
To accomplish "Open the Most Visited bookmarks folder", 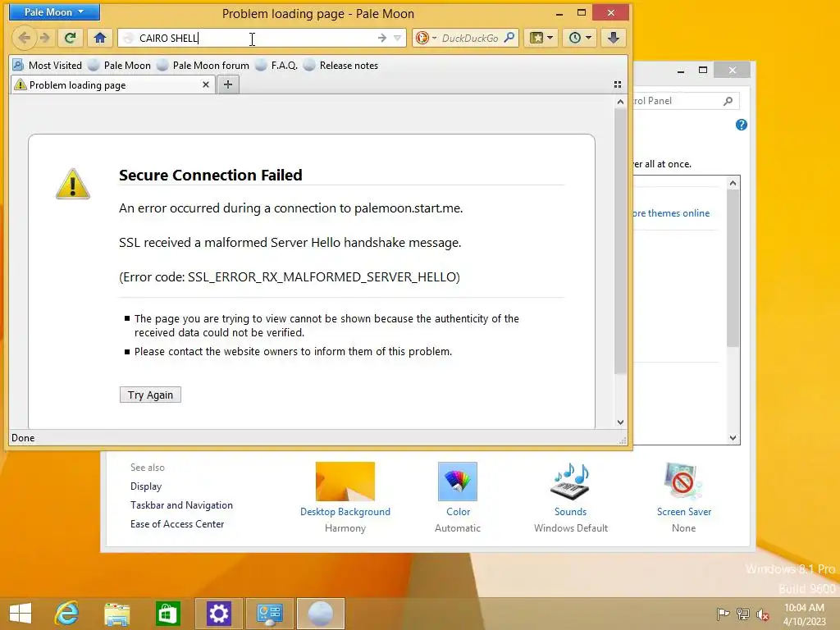I will coord(47,66).
